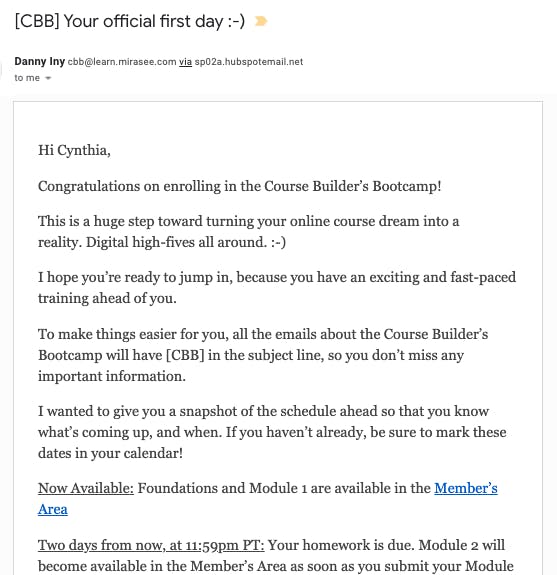Click the sp02a.hubspotemail.net mailer domain
This screenshot has width=557, height=575.
pyautogui.click(x=249, y=62)
